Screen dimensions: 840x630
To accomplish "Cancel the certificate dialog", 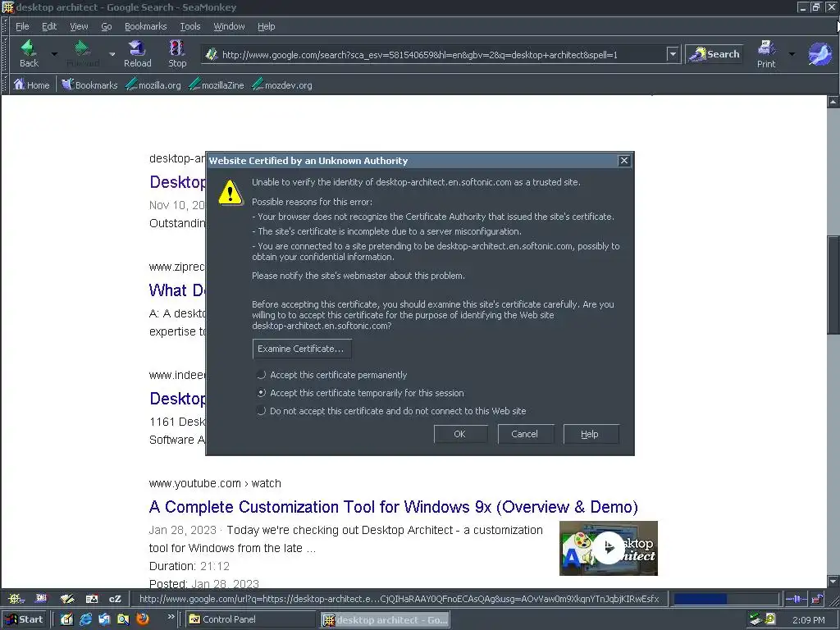I will coord(525,434).
